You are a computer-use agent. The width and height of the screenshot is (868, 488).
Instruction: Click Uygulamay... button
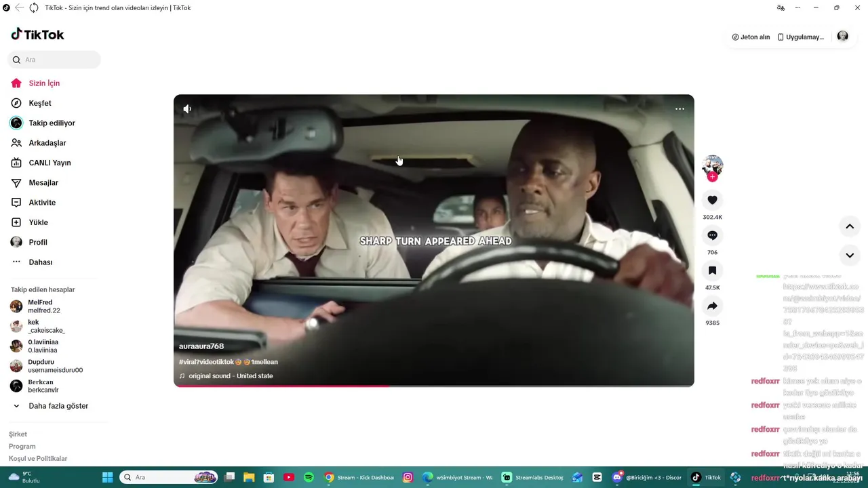[801, 37]
